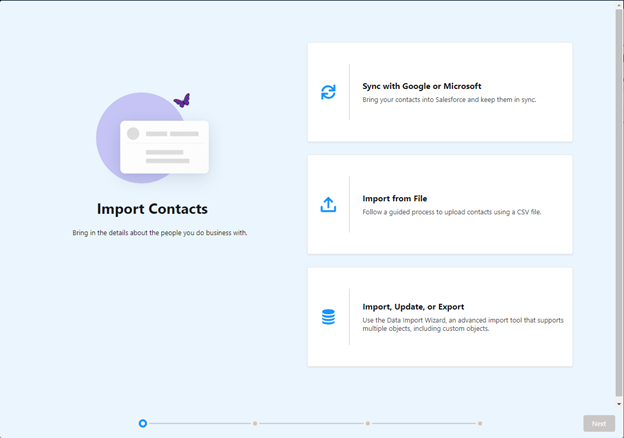Click the purple butterfly icon

coord(182,101)
